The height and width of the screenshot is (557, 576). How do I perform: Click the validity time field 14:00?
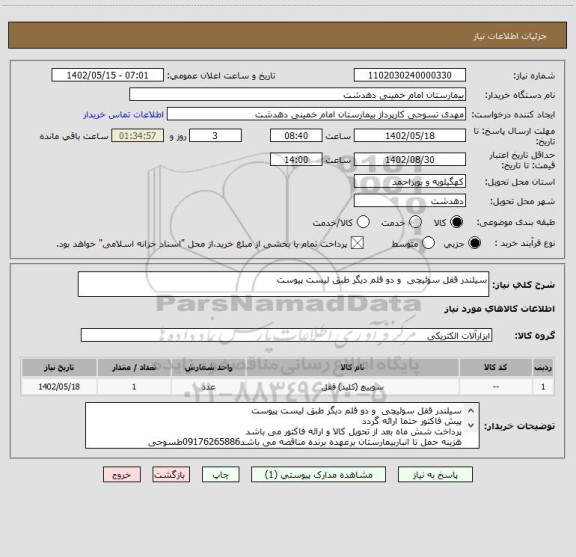296,159
